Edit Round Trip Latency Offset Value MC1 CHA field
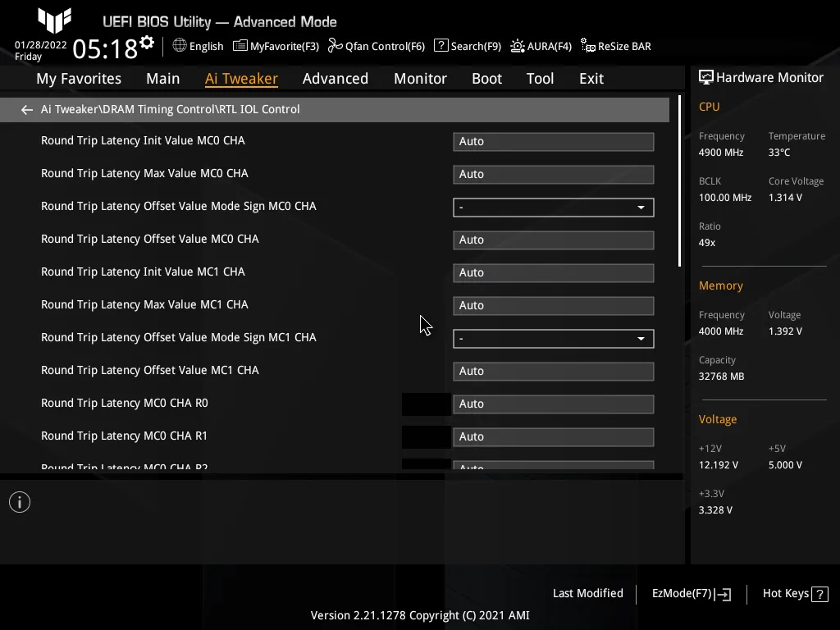Screen dimensions: 840x630 pyautogui.click(x=554, y=372)
